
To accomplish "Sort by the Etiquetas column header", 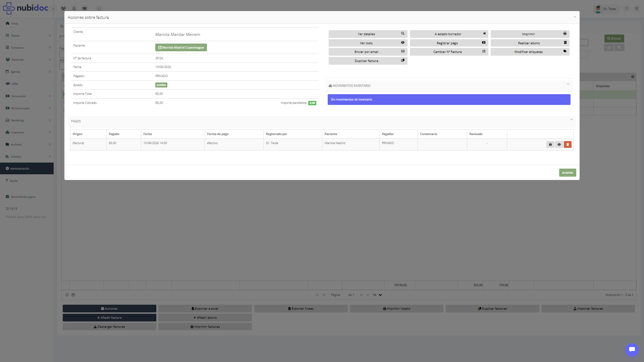I will coord(614,86).
